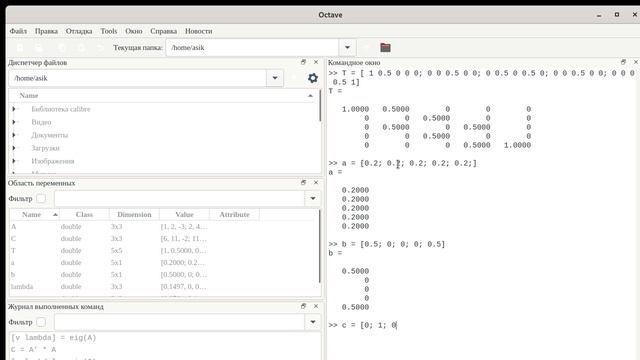
Task: Open the Tools menu
Action: pyautogui.click(x=109, y=31)
